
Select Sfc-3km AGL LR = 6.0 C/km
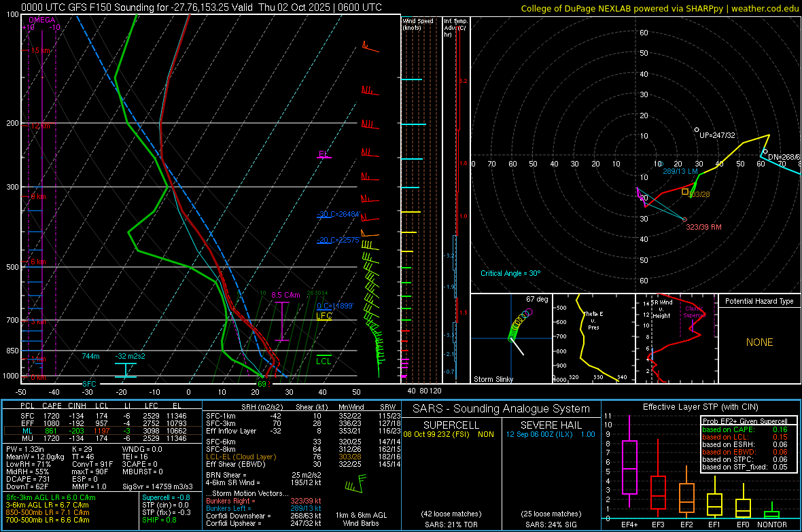pos(51,498)
